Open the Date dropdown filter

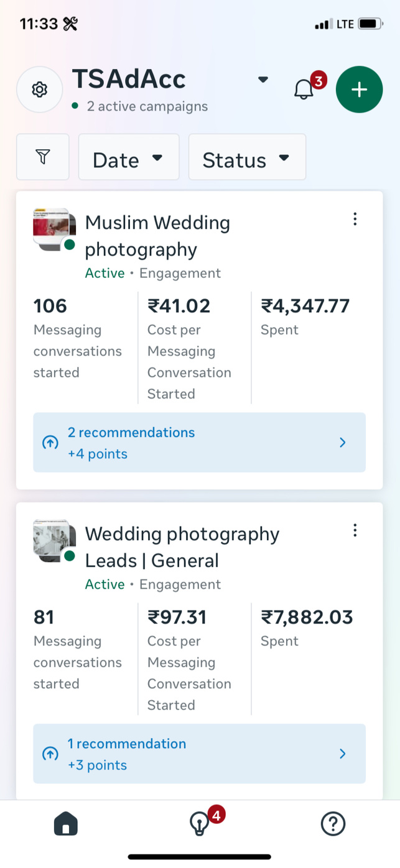[x=128, y=158]
